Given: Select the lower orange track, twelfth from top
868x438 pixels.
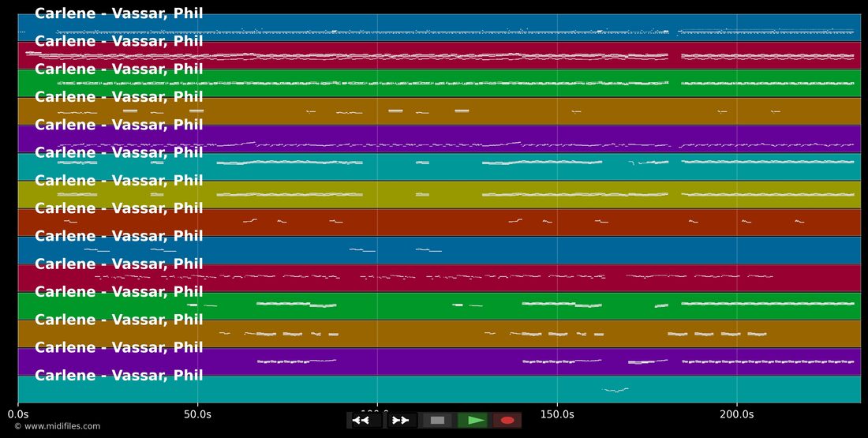Looking at the screenshot, I should coord(440,334).
